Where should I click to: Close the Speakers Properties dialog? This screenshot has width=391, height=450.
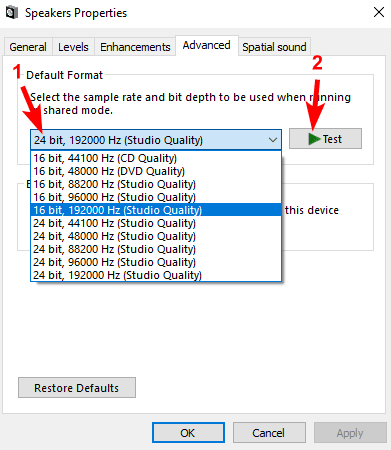[379, 12]
